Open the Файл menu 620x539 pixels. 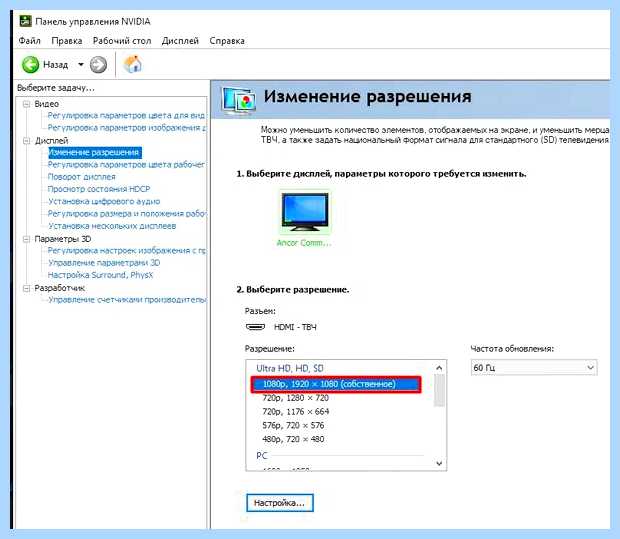(x=30, y=41)
